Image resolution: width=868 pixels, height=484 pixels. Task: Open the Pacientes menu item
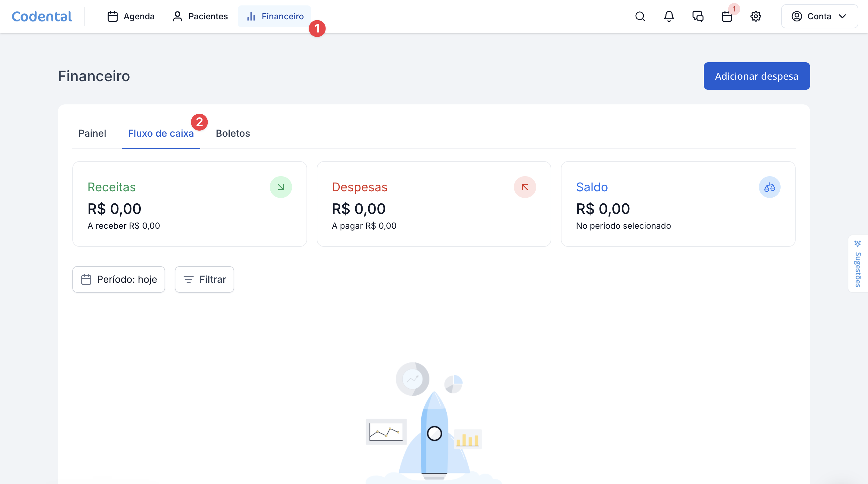200,16
